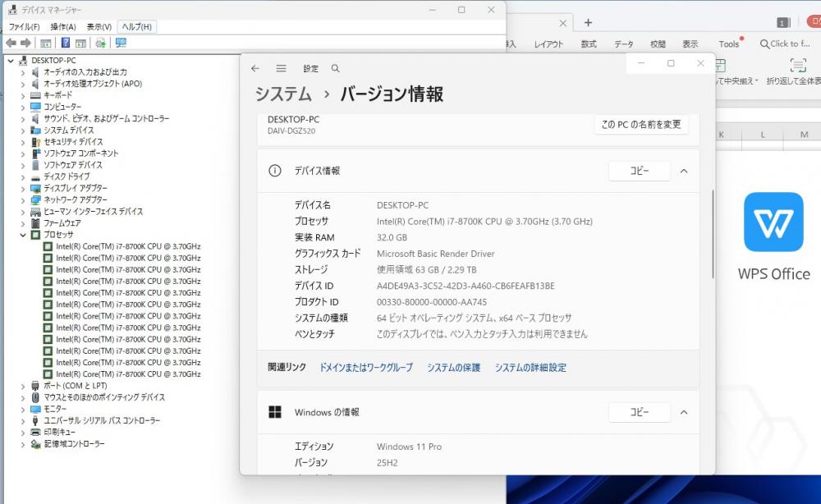Collapse the プロセッサ node in device tree

pyautogui.click(x=22, y=235)
